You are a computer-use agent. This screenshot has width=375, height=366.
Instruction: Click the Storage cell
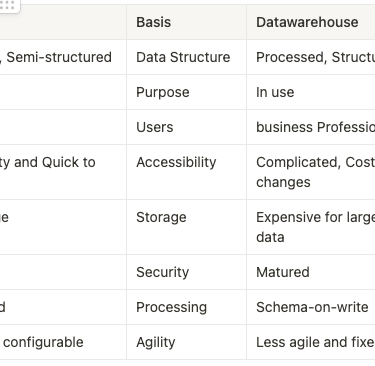pyautogui.click(x=186, y=227)
